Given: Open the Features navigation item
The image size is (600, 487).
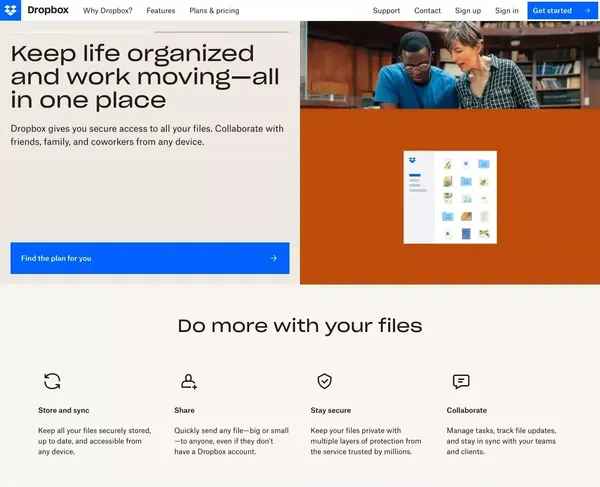Looking at the screenshot, I should coord(161,11).
